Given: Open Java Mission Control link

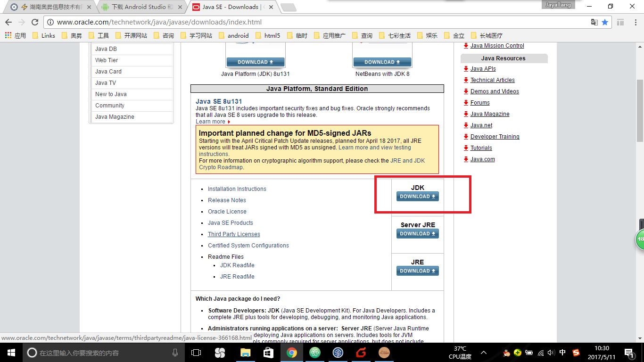Looking at the screenshot, I should click(497, 46).
